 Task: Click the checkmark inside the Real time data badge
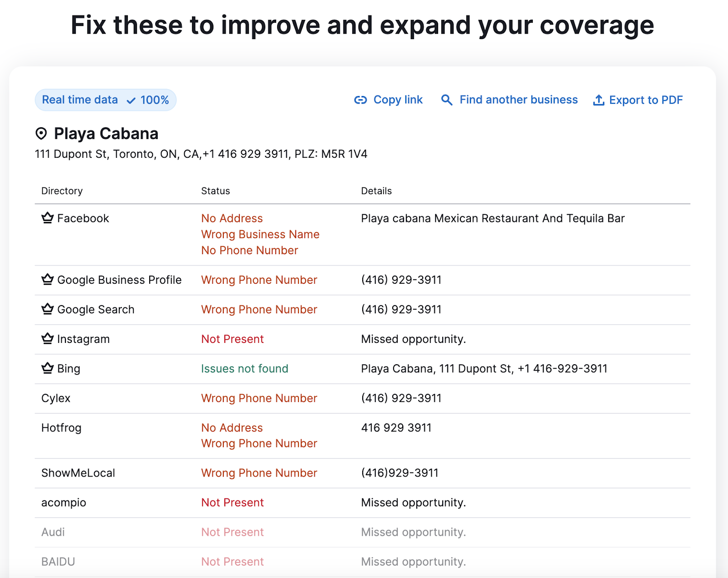(x=131, y=100)
